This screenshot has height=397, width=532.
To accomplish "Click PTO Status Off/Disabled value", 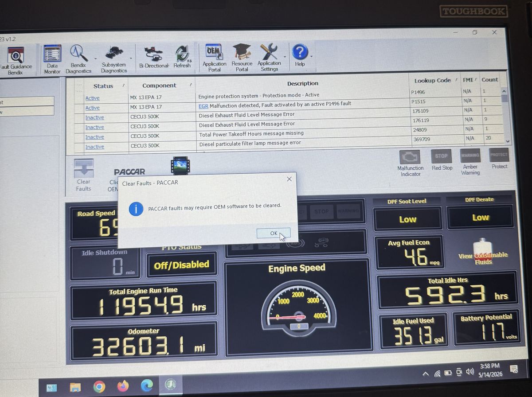I will click(x=181, y=265).
